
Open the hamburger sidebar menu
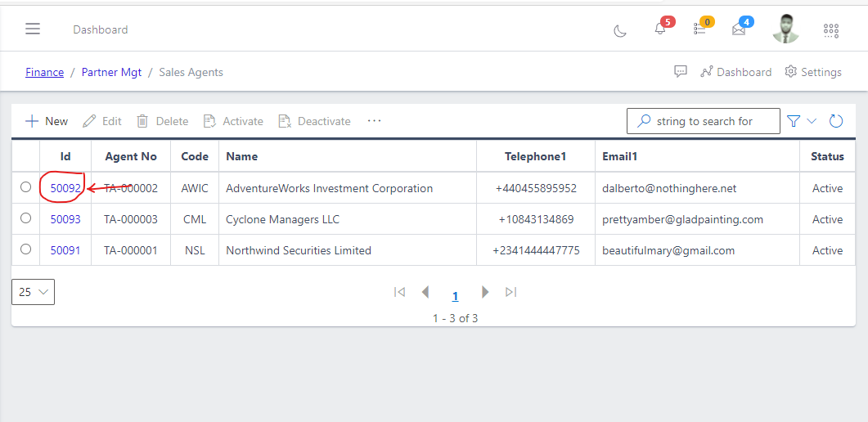[33, 29]
